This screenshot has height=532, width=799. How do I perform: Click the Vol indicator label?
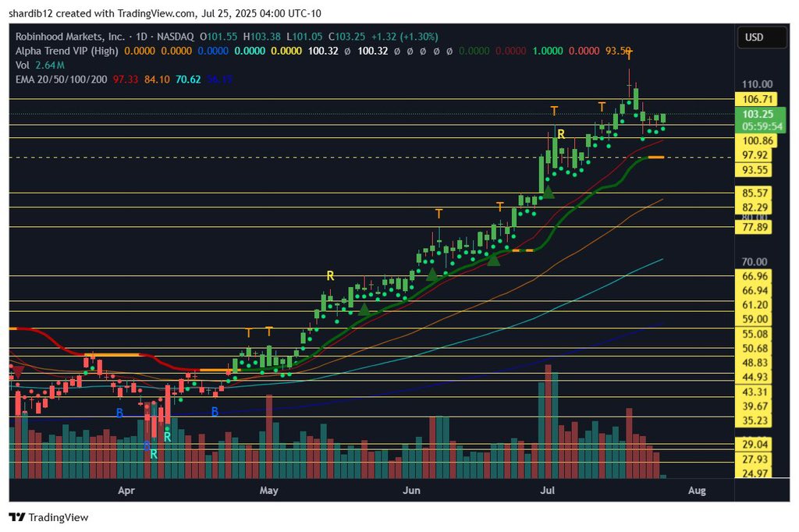click(23, 66)
